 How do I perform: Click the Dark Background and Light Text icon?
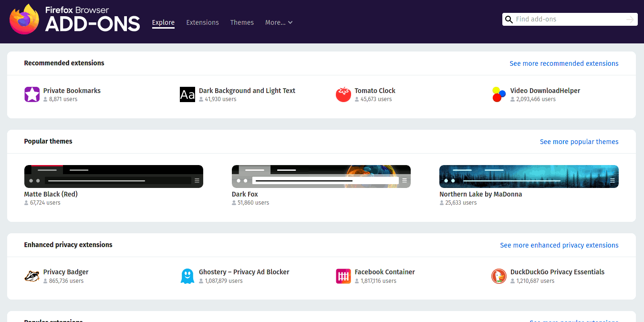tap(187, 94)
